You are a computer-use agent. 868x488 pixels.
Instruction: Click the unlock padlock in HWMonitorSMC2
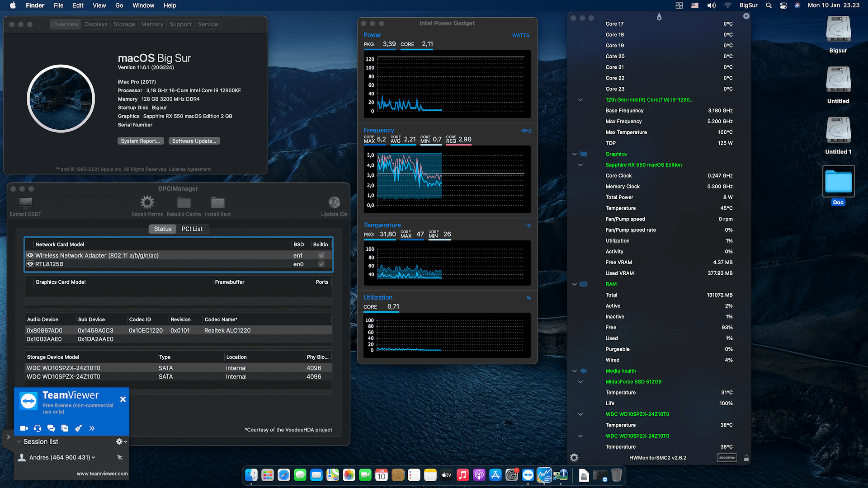[746, 457]
